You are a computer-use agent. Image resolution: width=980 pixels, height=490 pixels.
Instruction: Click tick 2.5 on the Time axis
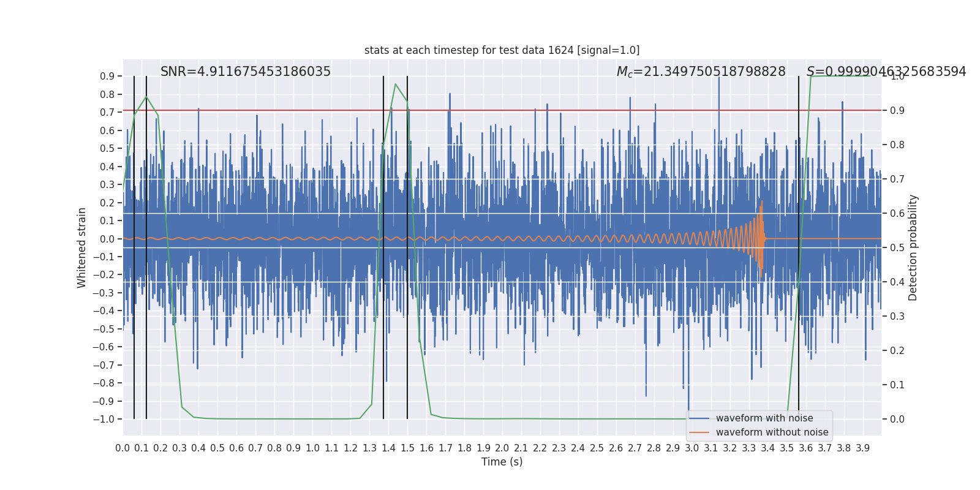click(597, 448)
